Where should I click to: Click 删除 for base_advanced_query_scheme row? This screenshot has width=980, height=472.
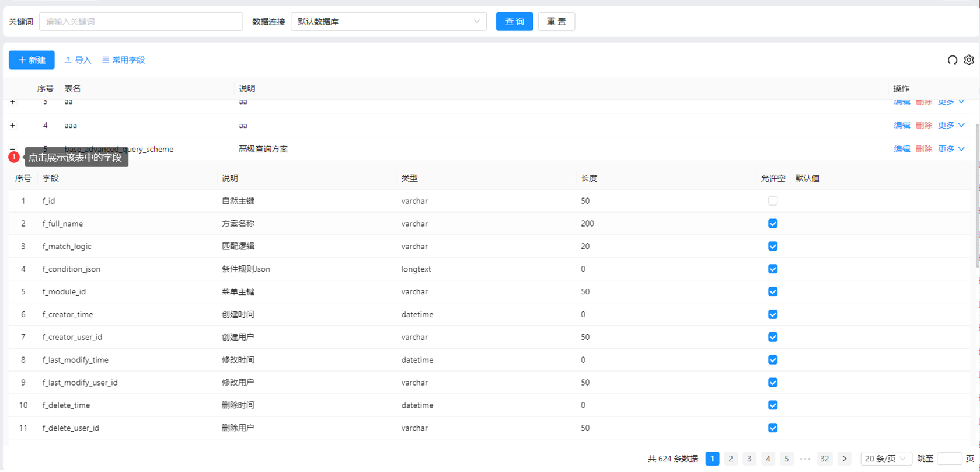(x=923, y=150)
